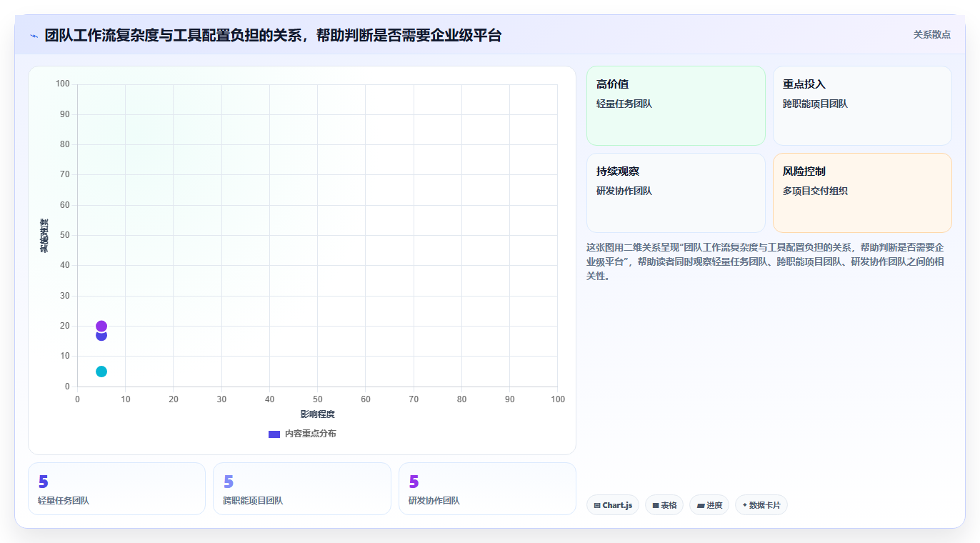Open the 持续观察 quadrant card
980x543 pixels.
[x=676, y=193]
